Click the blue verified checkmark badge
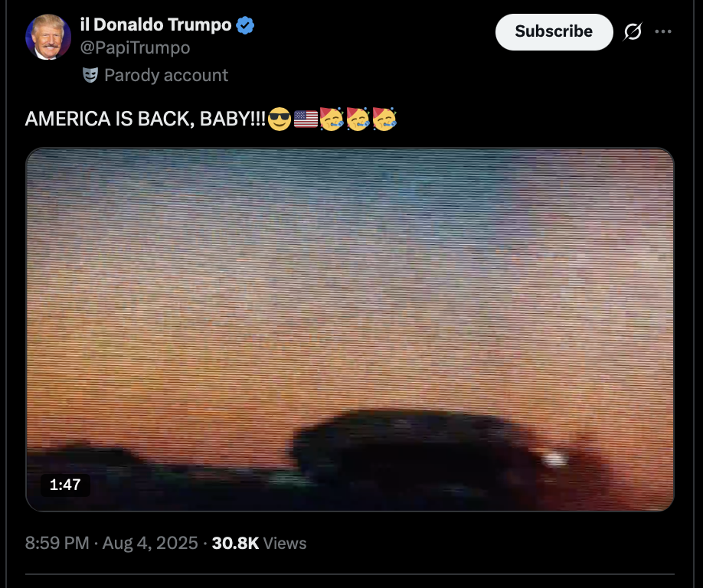This screenshot has height=588, width=703. (245, 25)
